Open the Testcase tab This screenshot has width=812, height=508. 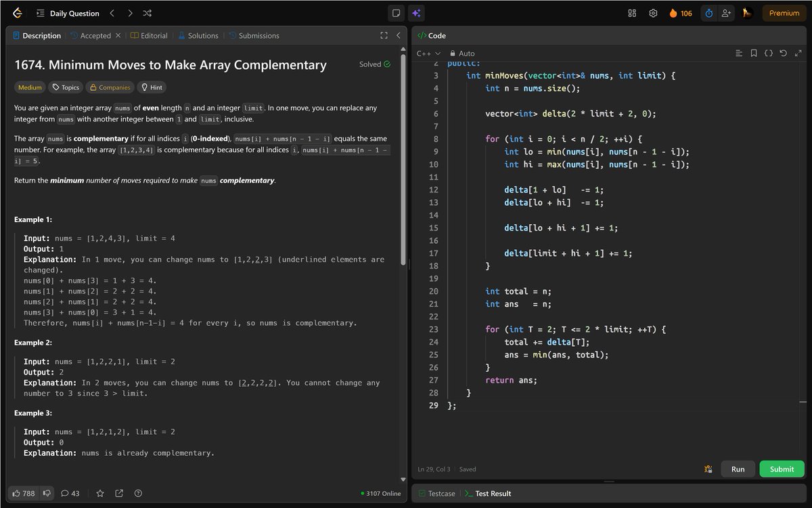(x=436, y=493)
